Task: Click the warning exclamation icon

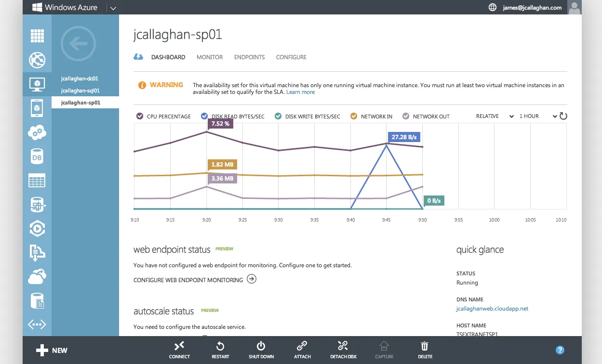Action: point(142,85)
